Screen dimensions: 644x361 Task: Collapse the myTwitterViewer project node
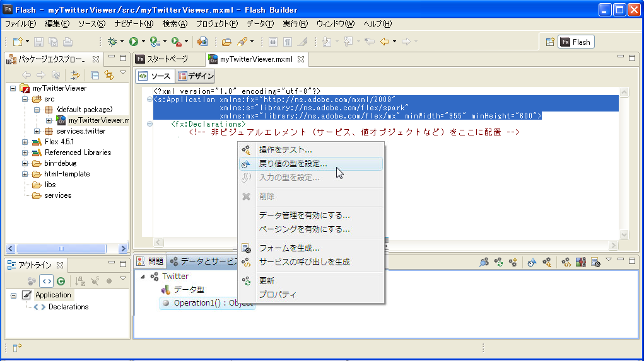click(x=13, y=88)
